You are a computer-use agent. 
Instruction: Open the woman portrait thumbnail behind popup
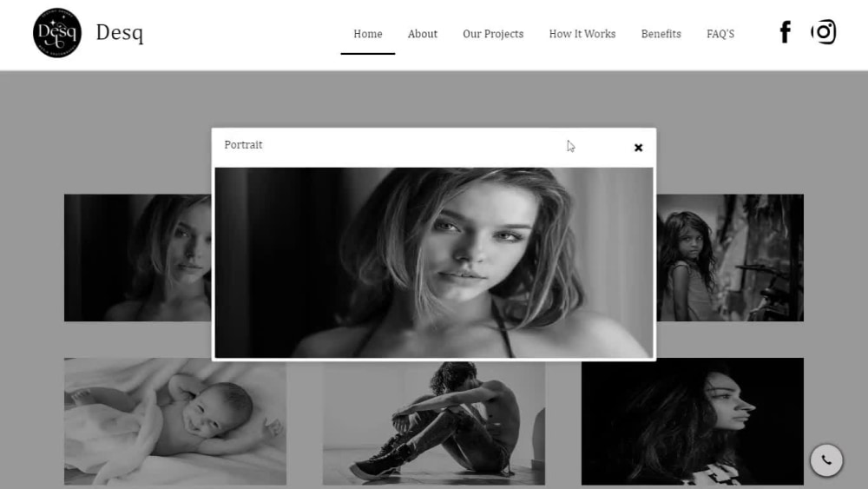point(137,257)
